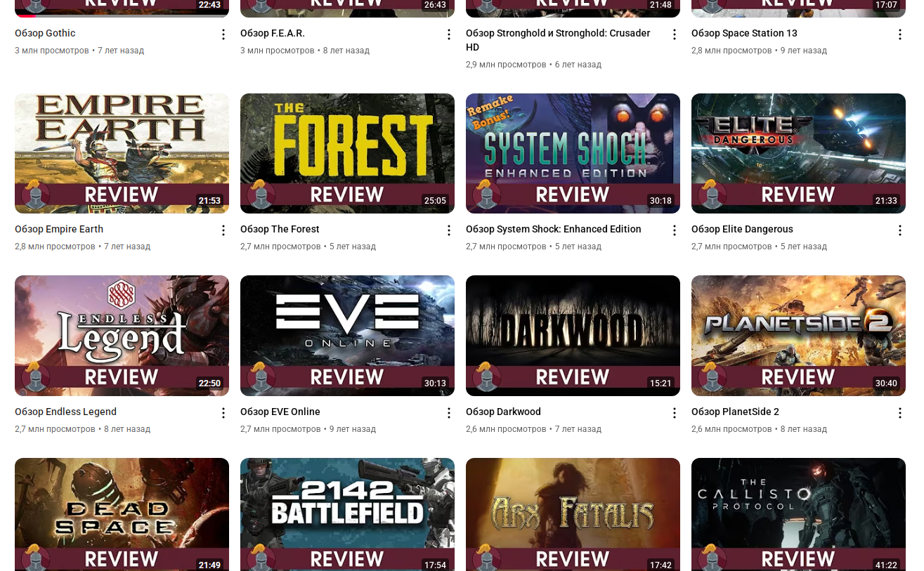This screenshot has height=571, width=924.
Task: Show the action menu for Обзор PlanetSide 2
Action: click(900, 413)
